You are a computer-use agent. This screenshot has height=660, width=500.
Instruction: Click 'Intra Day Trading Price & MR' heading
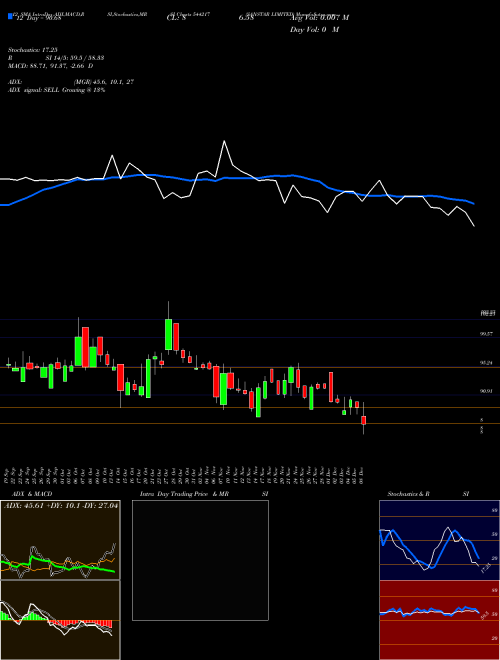(x=185, y=493)
